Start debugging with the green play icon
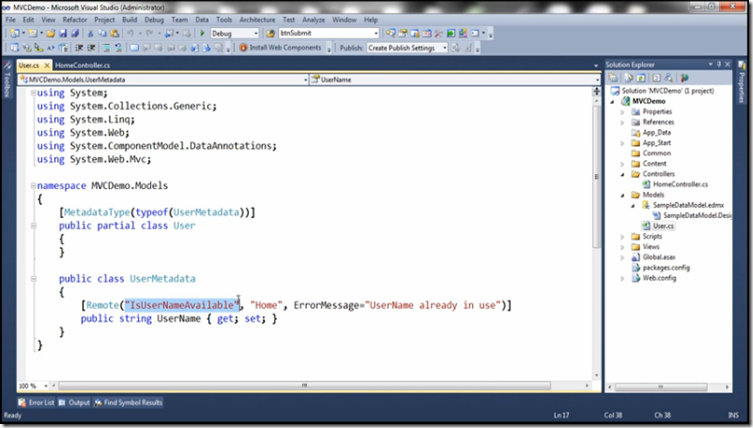The width and height of the screenshot is (753, 428). (x=202, y=33)
